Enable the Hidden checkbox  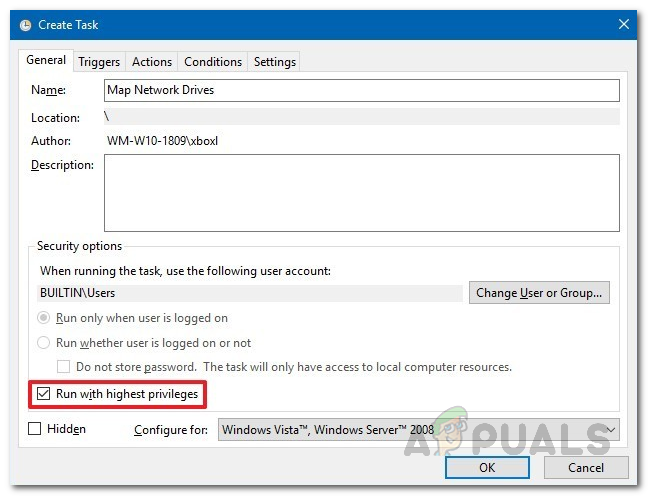35,429
